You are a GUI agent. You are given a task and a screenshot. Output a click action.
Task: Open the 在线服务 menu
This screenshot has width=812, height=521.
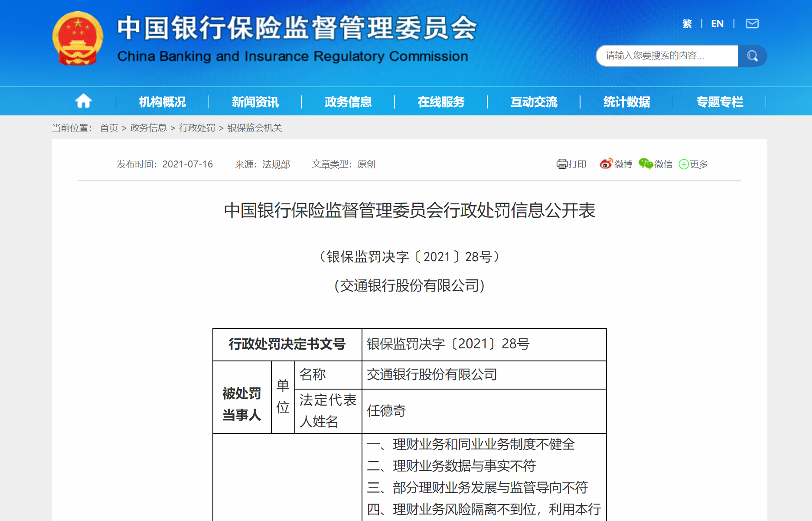coord(441,102)
